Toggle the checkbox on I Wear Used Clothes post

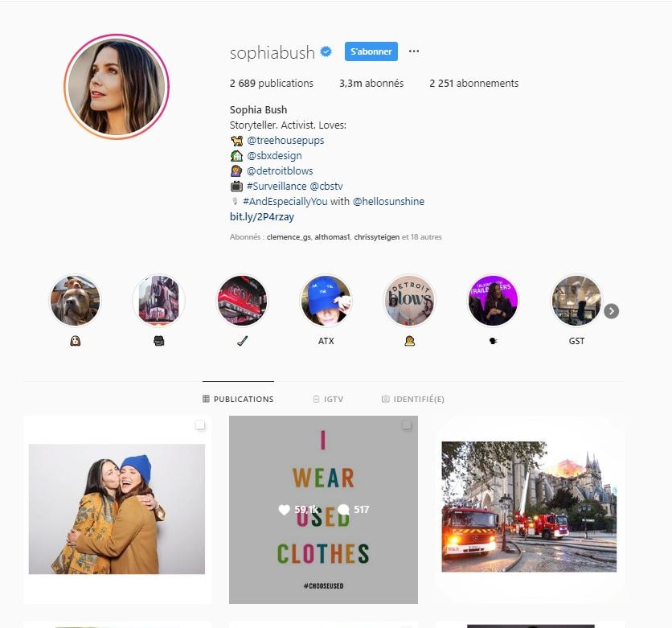[406, 425]
